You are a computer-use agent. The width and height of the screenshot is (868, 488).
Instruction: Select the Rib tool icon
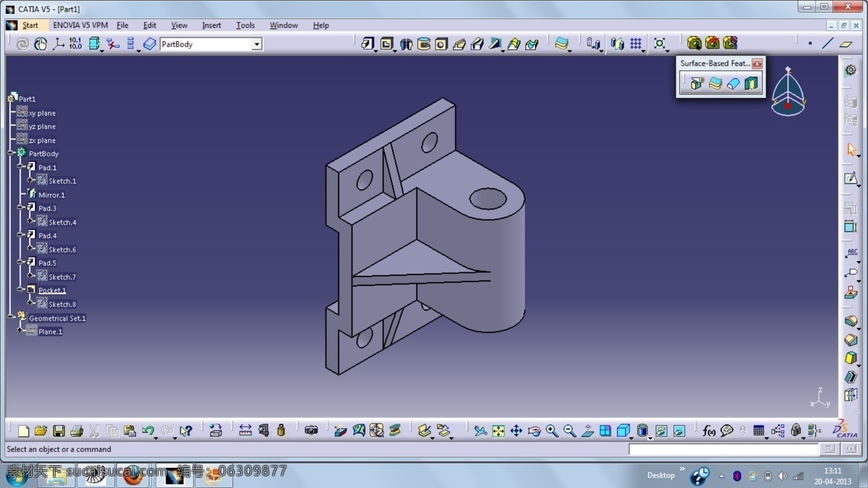pyautogui.click(x=459, y=44)
